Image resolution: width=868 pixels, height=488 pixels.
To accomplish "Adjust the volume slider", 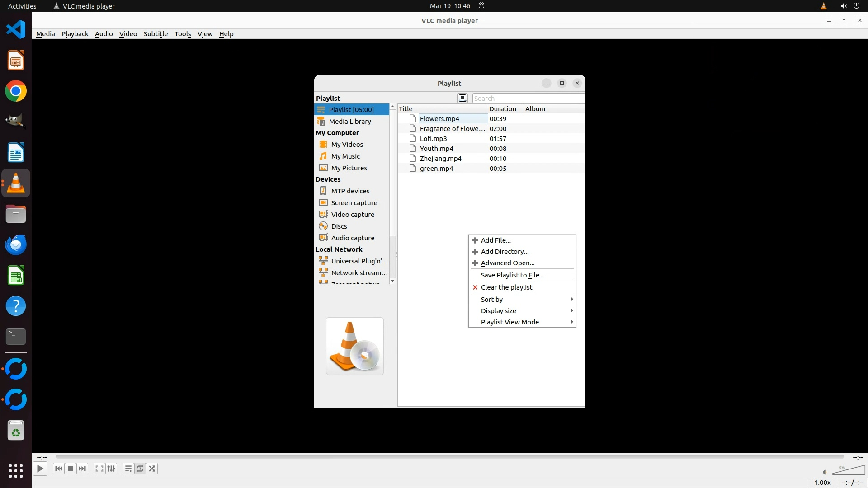I will pyautogui.click(x=849, y=470).
